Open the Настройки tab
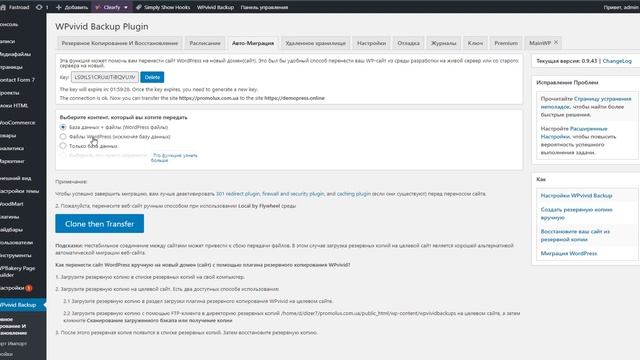Screen dimensions: 640x360 pyautogui.click(x=371, y=43)
